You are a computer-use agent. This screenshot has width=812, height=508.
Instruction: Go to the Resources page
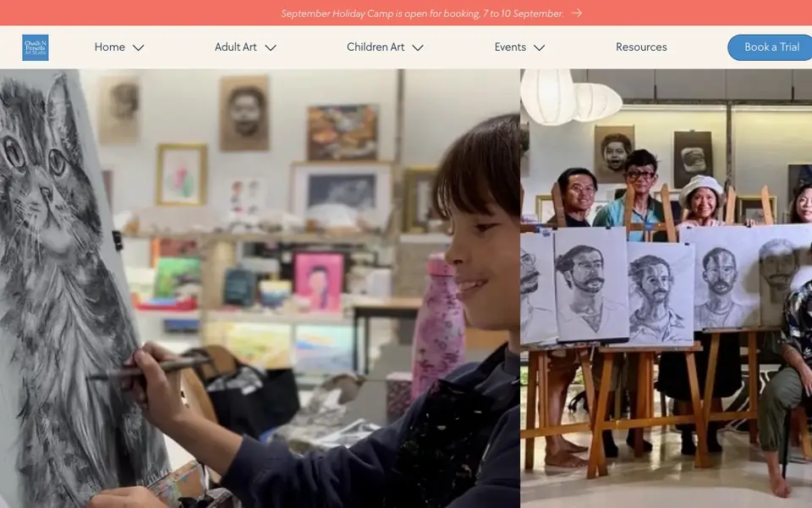point(641,47)
